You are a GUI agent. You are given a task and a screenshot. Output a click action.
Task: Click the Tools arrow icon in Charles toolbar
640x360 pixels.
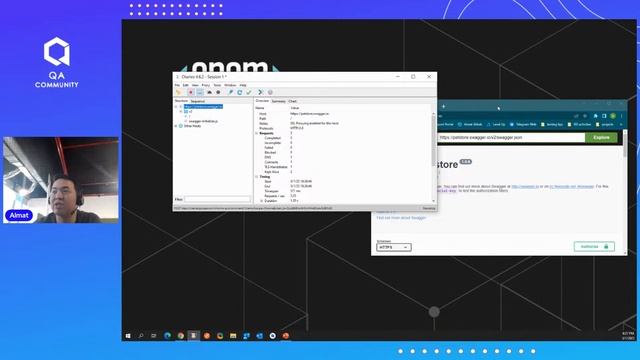click(260, 92)
